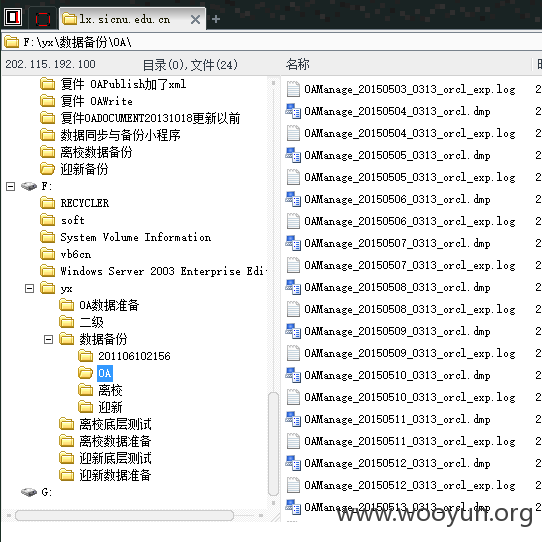Select log file icon OAManage_20150508_0313_orcl_exp.log
Image resolution: width=542 pixels, height=542 pixels.
[x=293, y=309]
